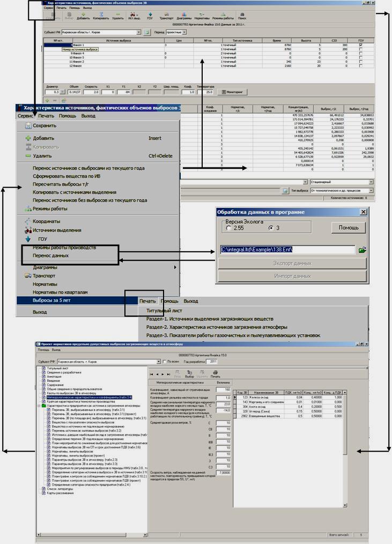Click the Добавить toolbar icon

(83, 16)
